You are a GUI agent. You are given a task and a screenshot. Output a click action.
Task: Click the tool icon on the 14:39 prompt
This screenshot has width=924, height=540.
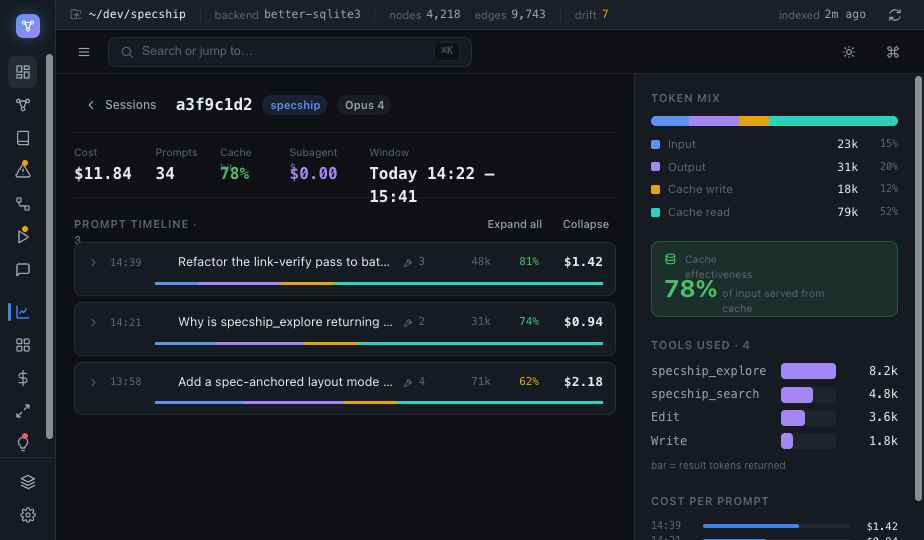coord(408,262)
